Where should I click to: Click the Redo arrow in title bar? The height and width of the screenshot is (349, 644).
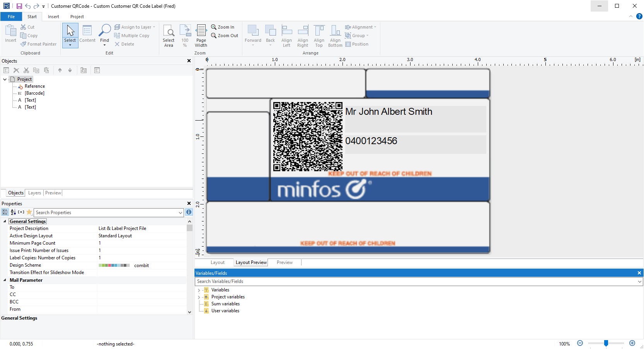[x=36, y=6]
